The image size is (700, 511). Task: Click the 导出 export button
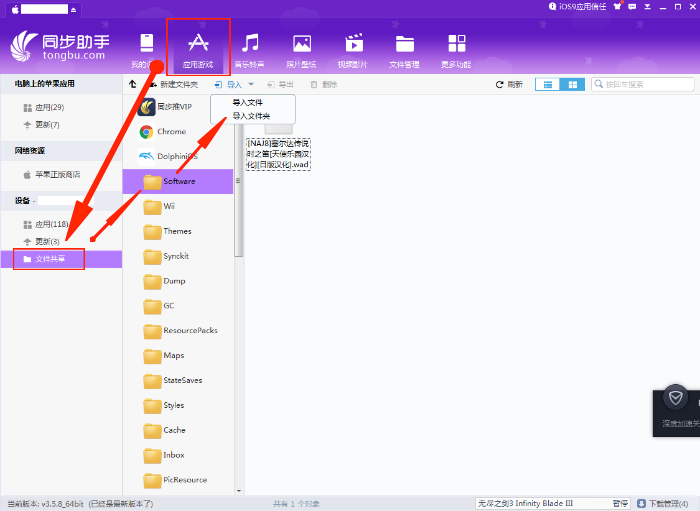(x=280, y=84)
